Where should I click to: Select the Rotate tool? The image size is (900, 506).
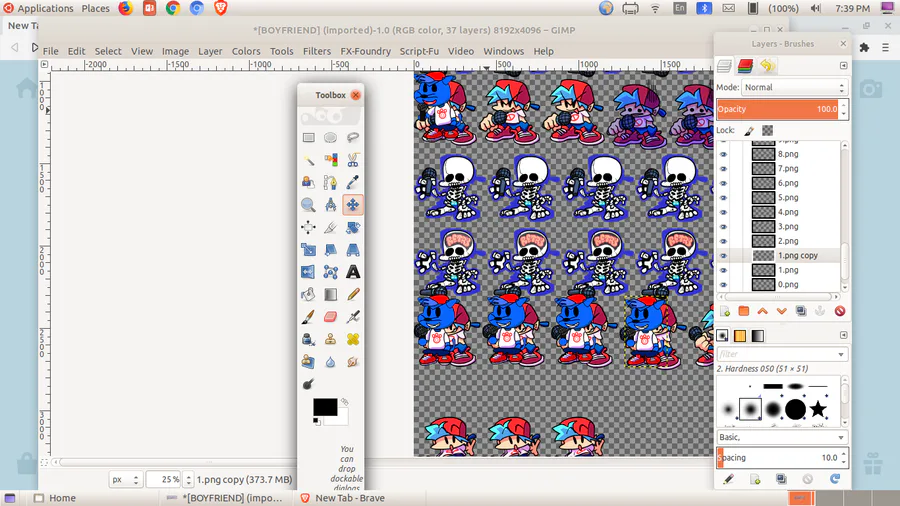point(352,227)
